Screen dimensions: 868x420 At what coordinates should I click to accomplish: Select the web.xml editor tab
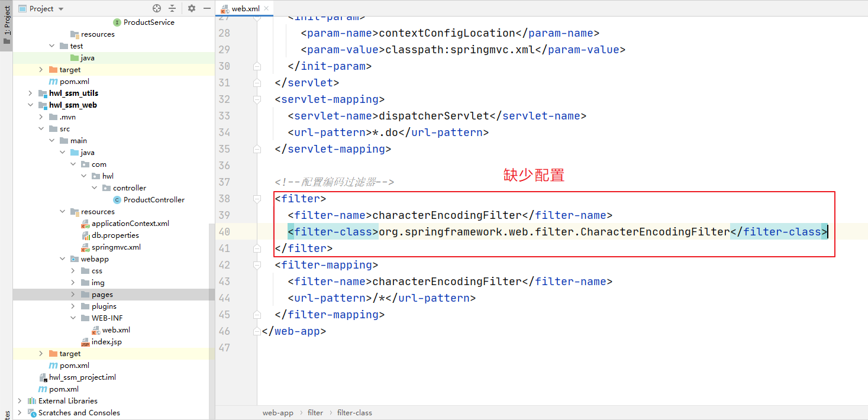tap(245, 9)
